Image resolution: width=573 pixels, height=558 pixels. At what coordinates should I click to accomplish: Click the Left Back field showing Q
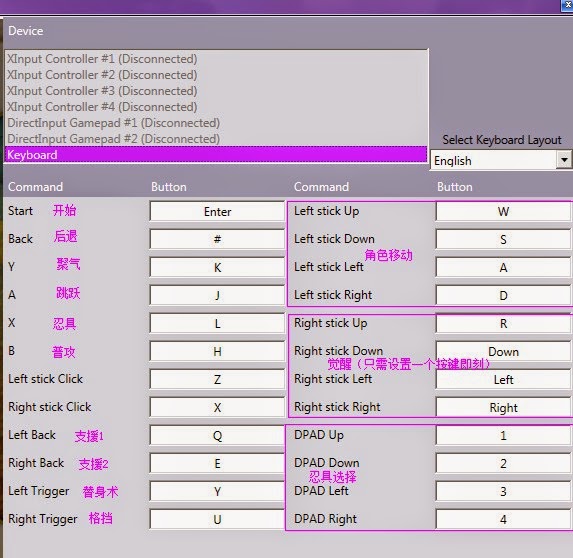[x=217, y=435]
